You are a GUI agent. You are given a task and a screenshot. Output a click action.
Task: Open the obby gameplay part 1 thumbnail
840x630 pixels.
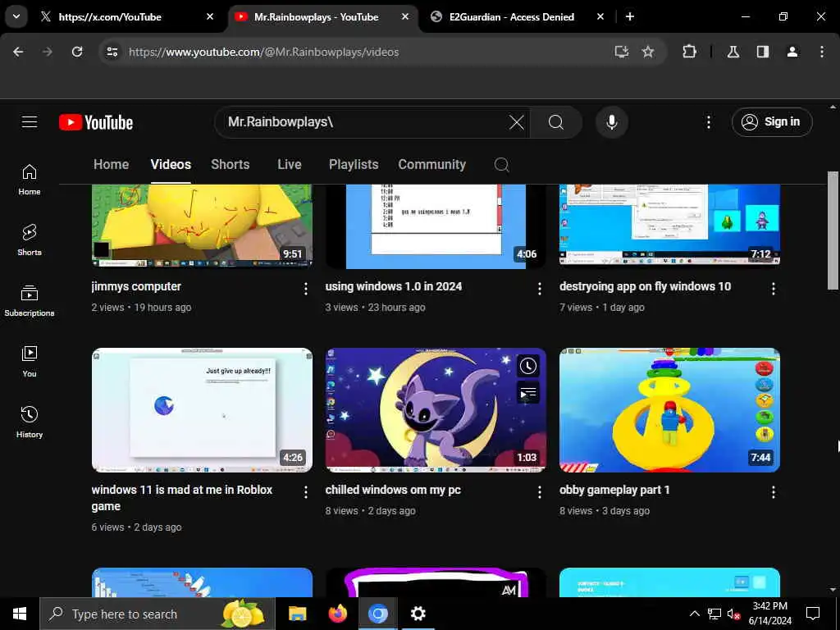click(669, 410)
